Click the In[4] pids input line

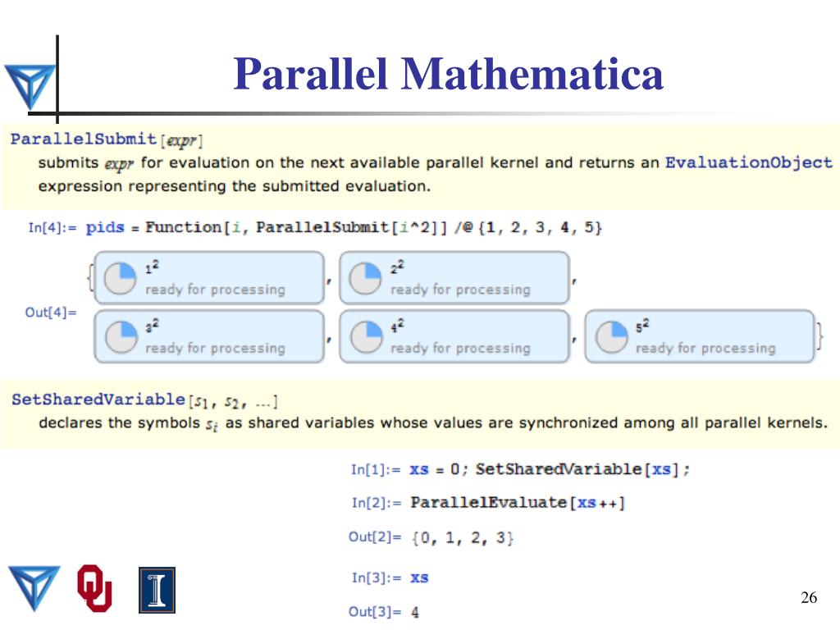pyautogui.click(x=315, y=228)
